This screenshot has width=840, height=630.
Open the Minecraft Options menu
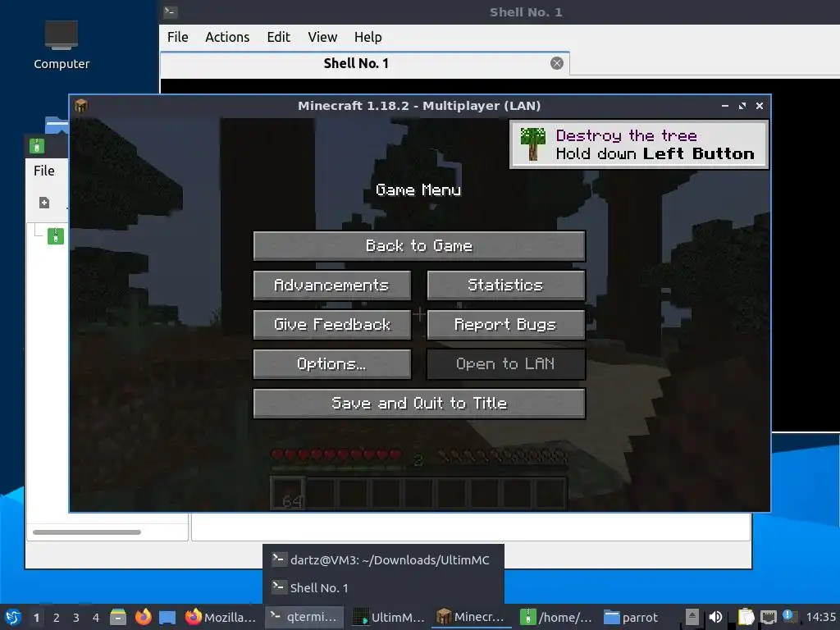point(331,364)
